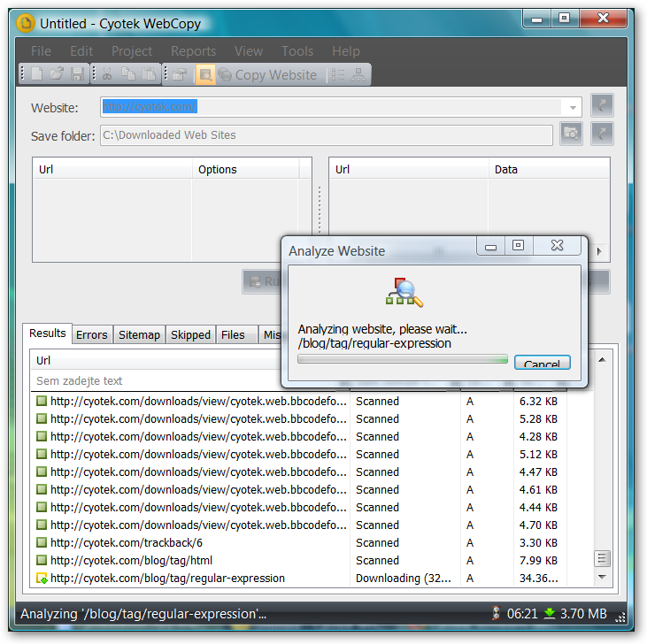Click the 5.28 KB size cell
Viewport: 647px width, 644px height.
(x=538, y=419)
